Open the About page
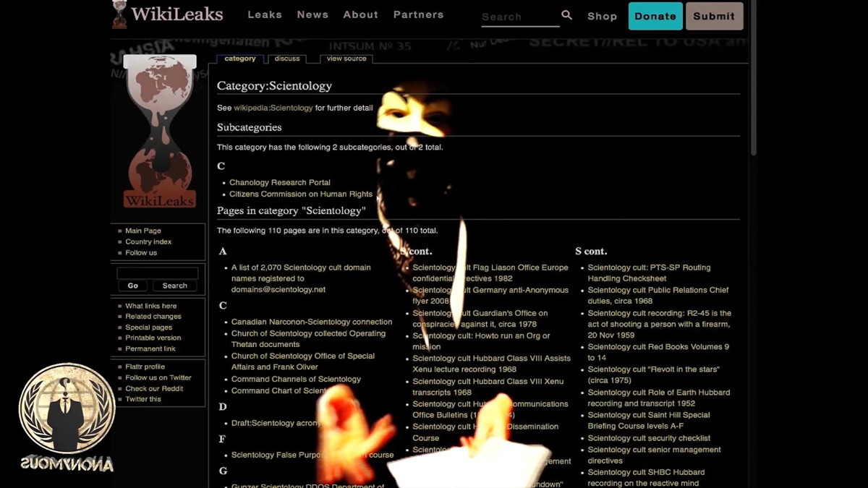 [360, 14]
